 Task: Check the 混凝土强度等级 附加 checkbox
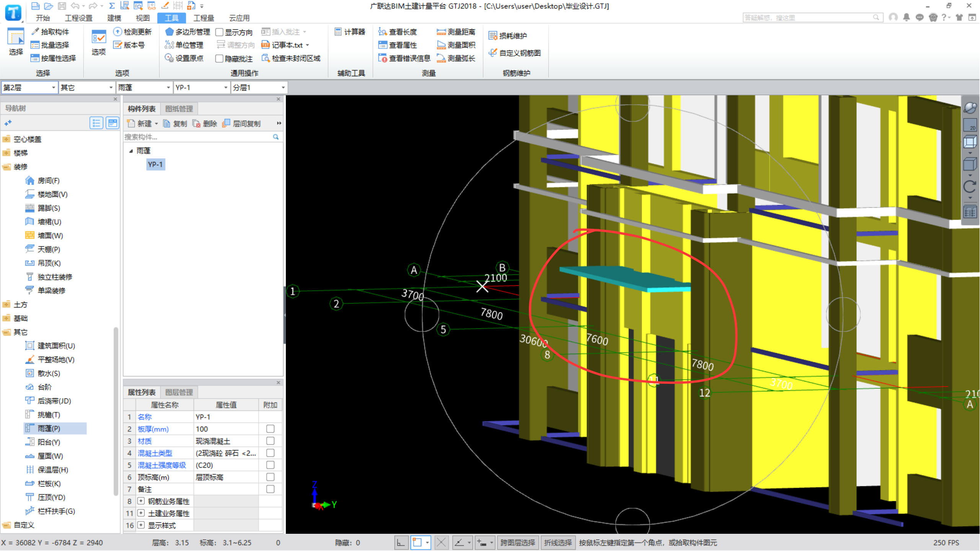[270, 465]
